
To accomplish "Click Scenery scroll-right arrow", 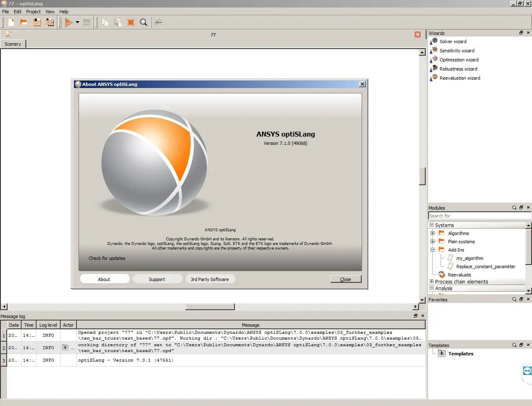I will point(416,307).
